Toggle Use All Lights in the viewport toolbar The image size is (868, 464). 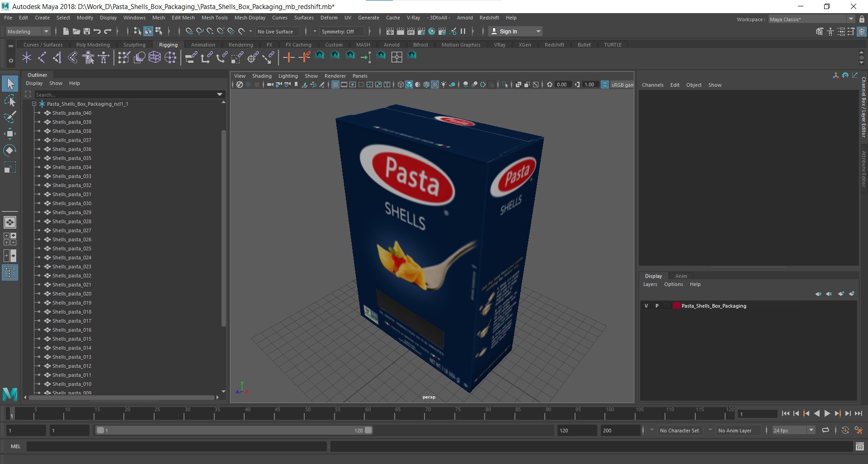tap(443, 84)
